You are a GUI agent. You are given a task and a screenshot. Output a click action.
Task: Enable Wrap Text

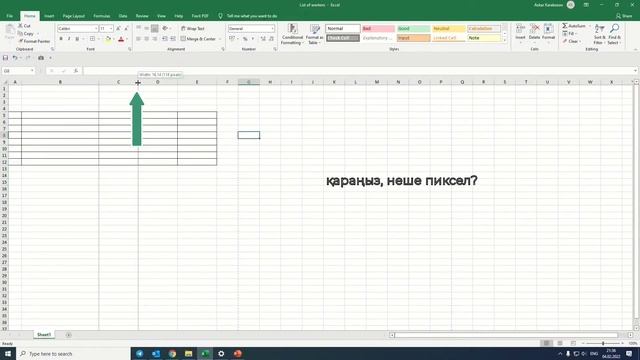pos(193,29)
